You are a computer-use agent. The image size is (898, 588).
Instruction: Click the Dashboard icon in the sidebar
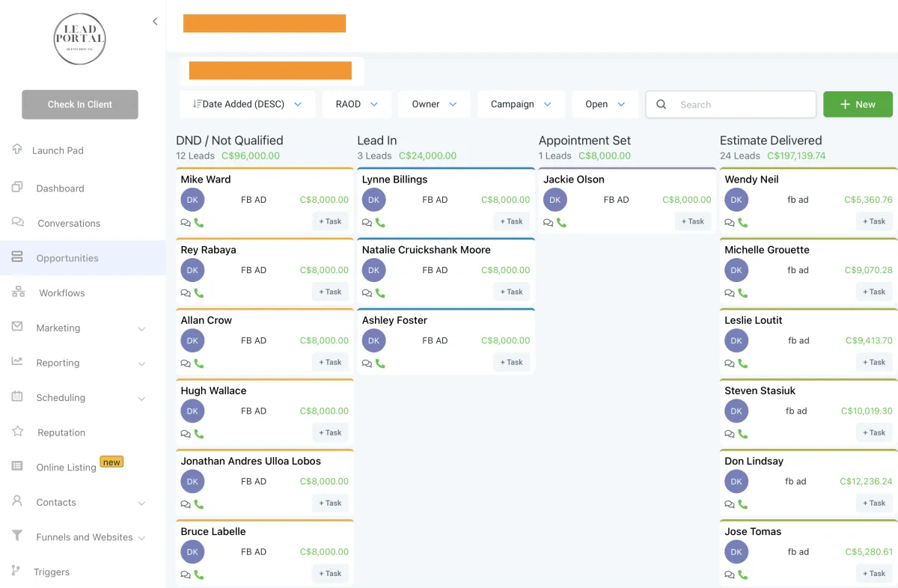[17, 187]
